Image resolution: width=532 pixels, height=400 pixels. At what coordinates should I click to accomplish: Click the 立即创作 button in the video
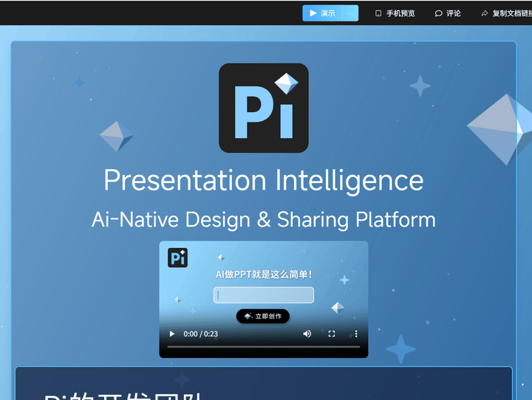(x=263, y=317)
